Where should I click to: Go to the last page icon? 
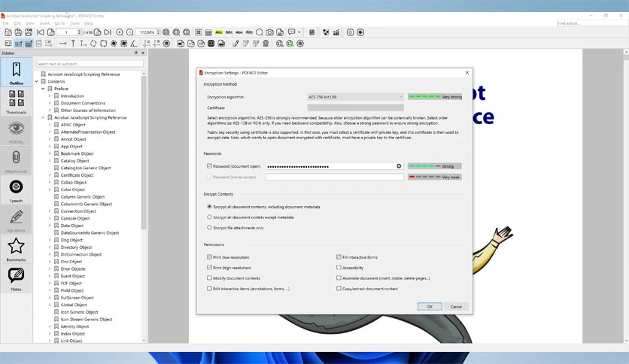pyautogui.click(x=108, y=32)
